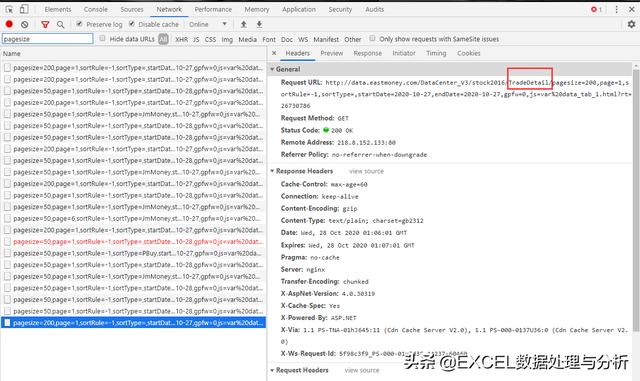Toggle the device toolbar icon
Screen dimensions: 640x381
click(24, 9)
